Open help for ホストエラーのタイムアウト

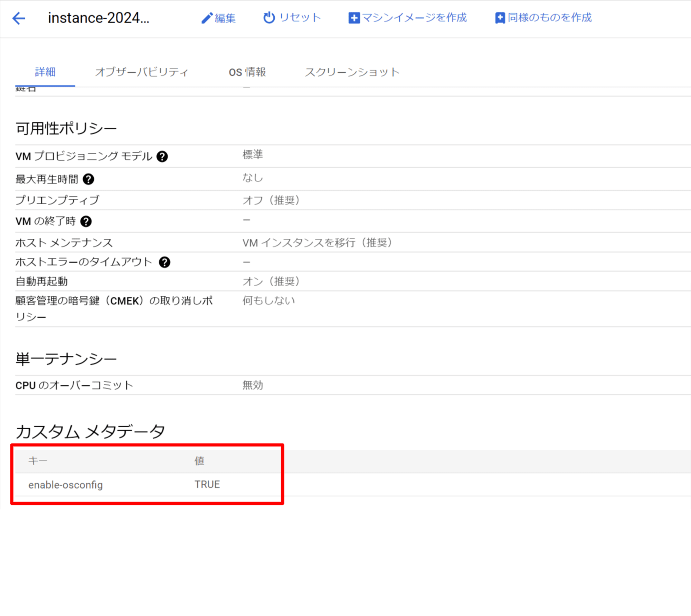point(164,262)
